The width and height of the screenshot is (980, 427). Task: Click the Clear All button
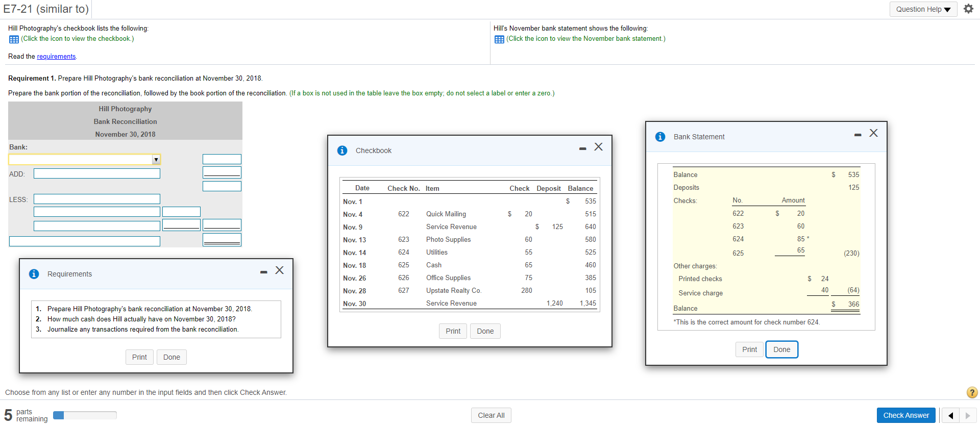pos(491,415)
